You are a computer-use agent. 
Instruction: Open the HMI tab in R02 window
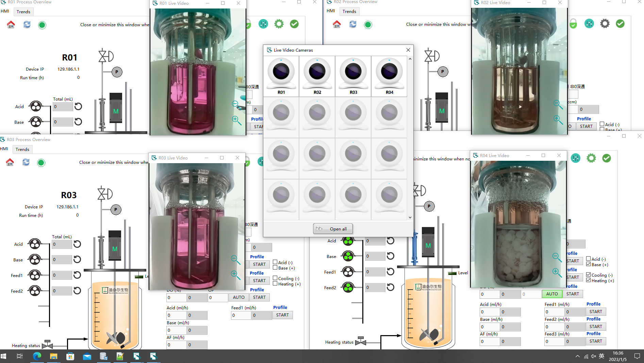[x=331, y=11]
